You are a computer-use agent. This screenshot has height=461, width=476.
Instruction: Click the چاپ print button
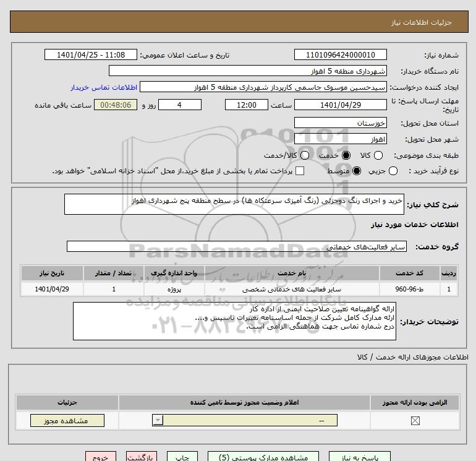[182, 456]
